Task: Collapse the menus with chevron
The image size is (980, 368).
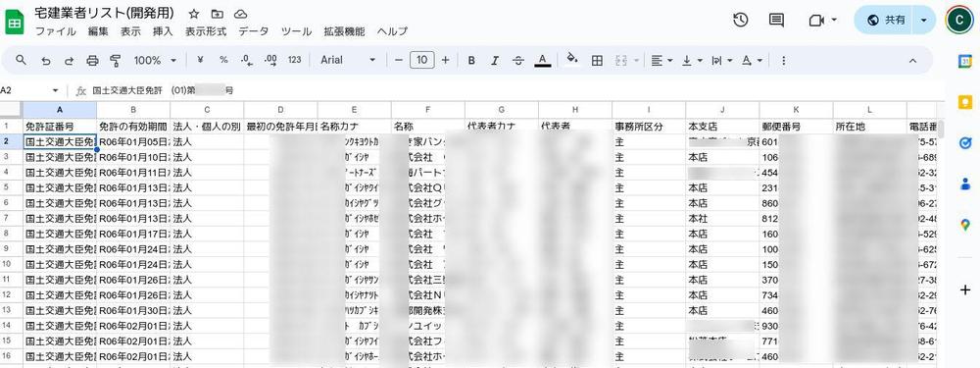Action: click(911, 60)
